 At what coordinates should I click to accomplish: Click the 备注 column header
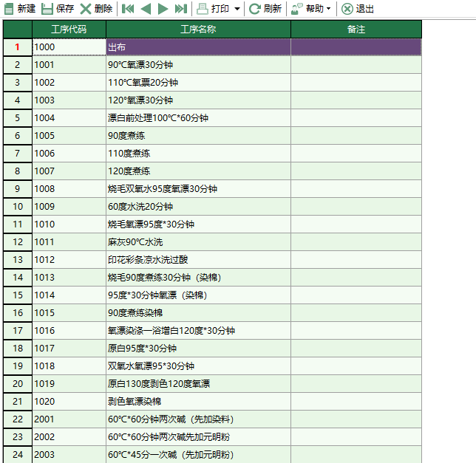click(356, 30)
